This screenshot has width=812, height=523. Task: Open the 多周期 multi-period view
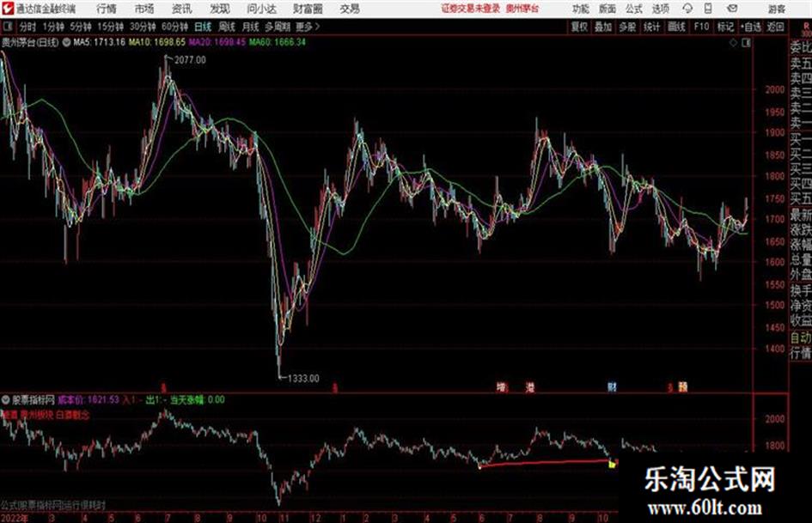[278, 27]
